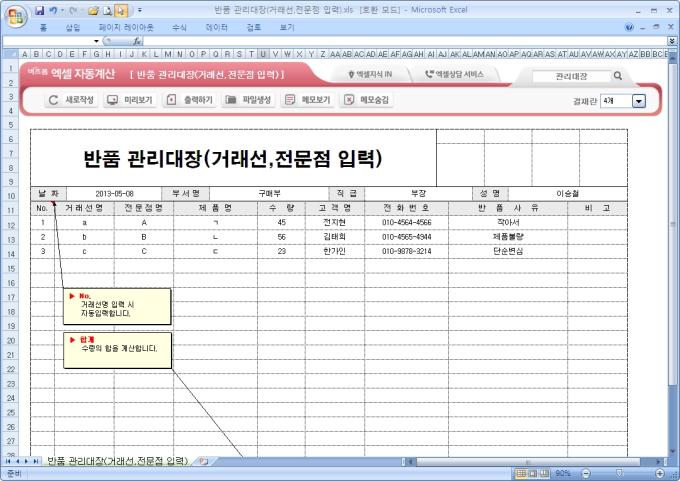Click the 메모숨김 button

coord(367,100)
